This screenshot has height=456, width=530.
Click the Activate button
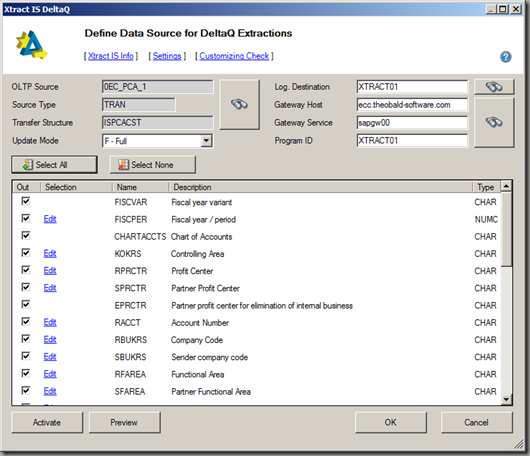tap(47, 423)
